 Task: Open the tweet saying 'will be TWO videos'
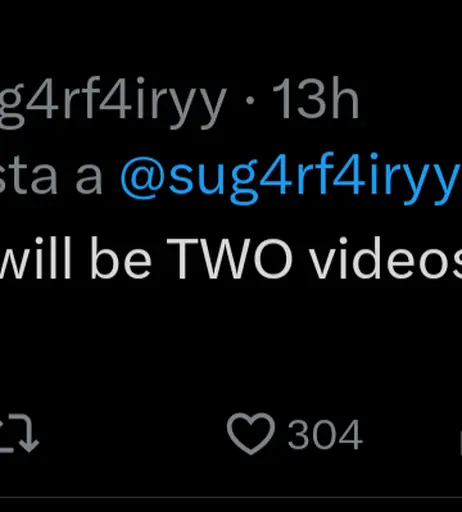pos(231,258)
